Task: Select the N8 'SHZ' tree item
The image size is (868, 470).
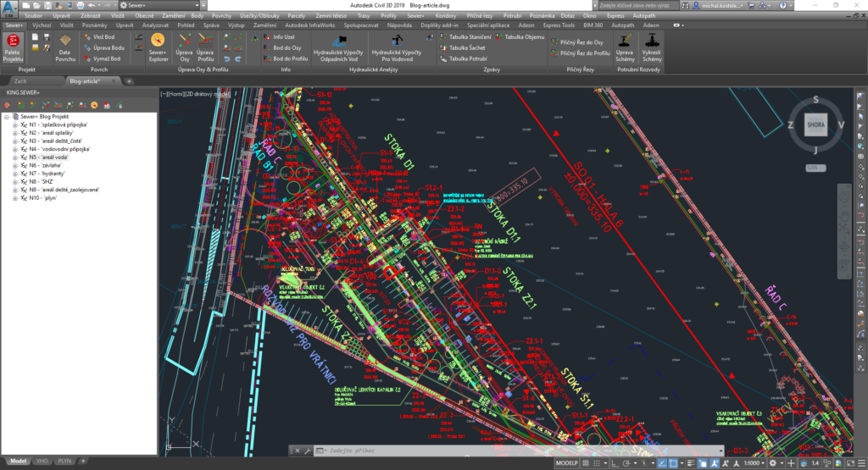Action: 41,181
